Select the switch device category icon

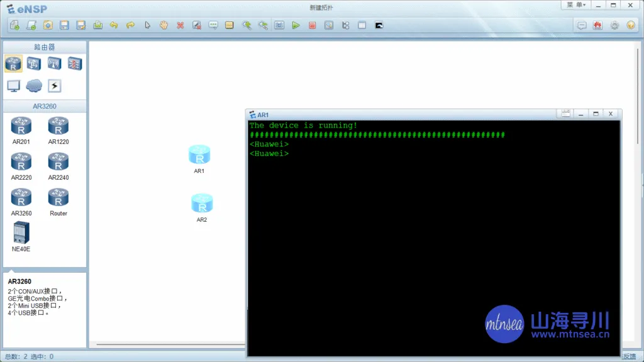34,63
